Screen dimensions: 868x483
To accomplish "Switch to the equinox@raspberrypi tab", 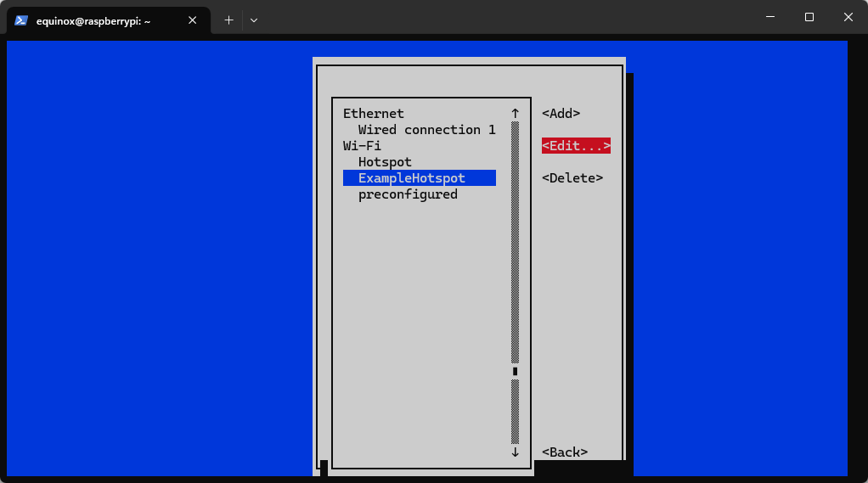I will tap(109, 21).
